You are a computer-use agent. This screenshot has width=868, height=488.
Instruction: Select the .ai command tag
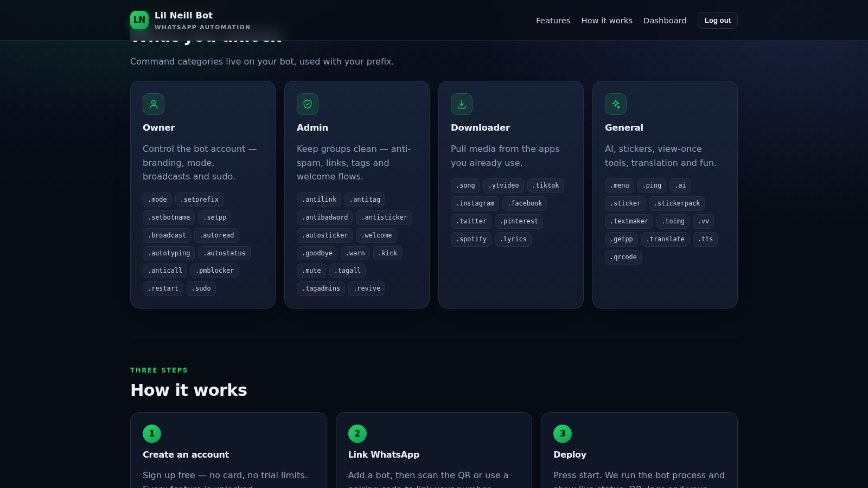680,185
